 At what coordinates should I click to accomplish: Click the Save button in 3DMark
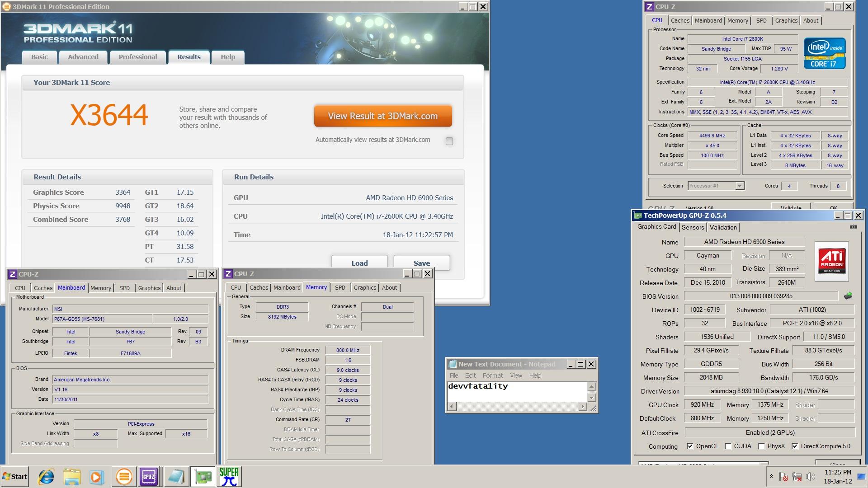click(x=422, y=263)
